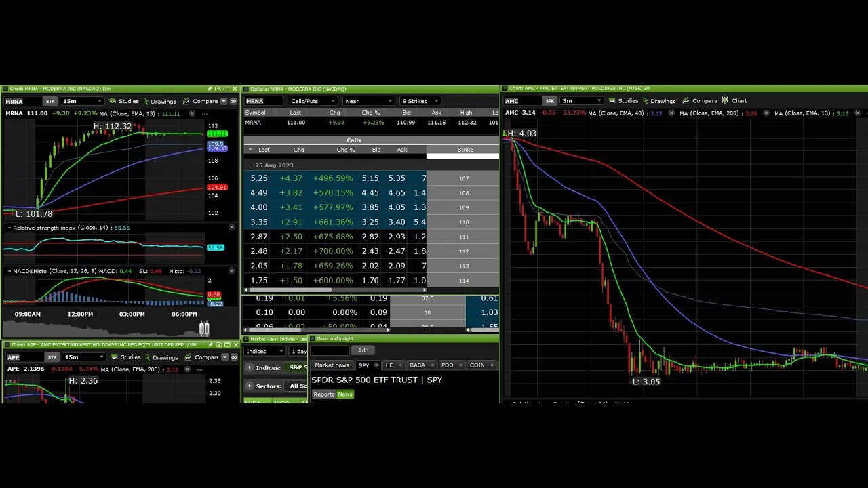Open Compare in the APE chart

[203, 357]
